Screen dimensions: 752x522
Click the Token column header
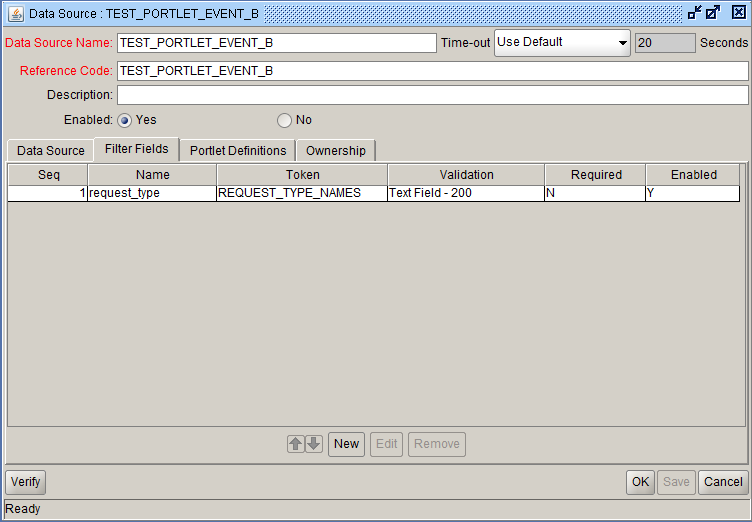(302, 175)
